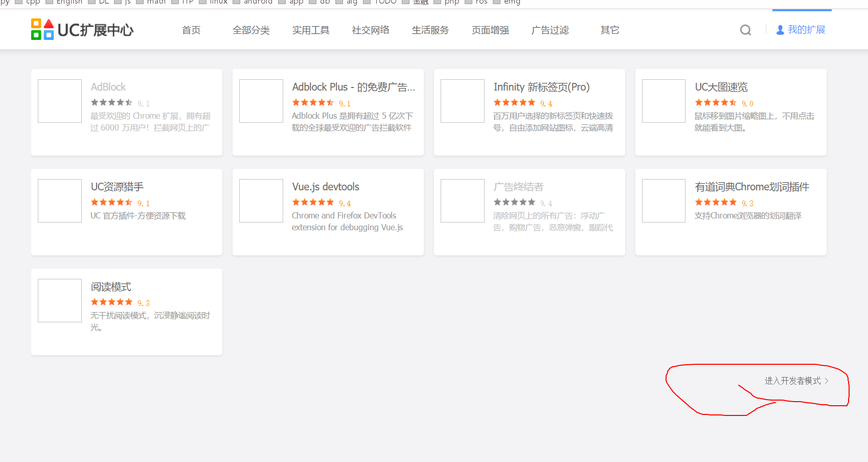Viewport: 868px width, 462px height.
Task: Open UC大图速览 extension title
Action: (721, 87)
